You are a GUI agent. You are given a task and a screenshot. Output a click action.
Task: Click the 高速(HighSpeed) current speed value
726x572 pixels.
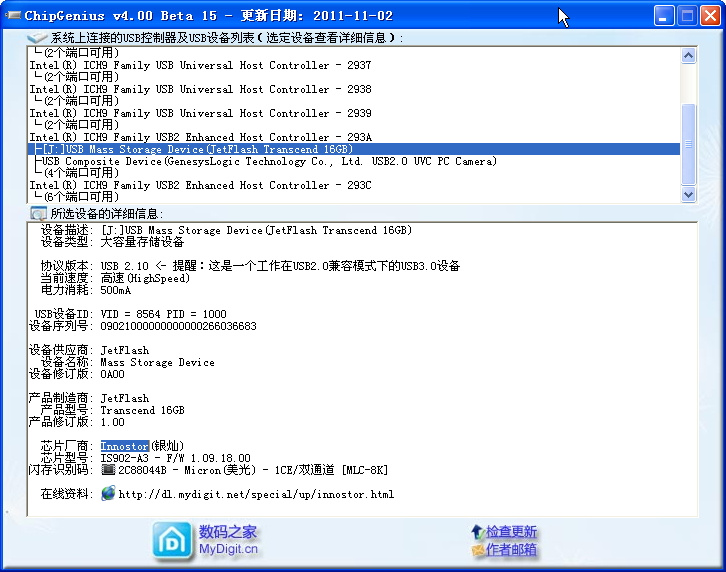click(145, 278)
